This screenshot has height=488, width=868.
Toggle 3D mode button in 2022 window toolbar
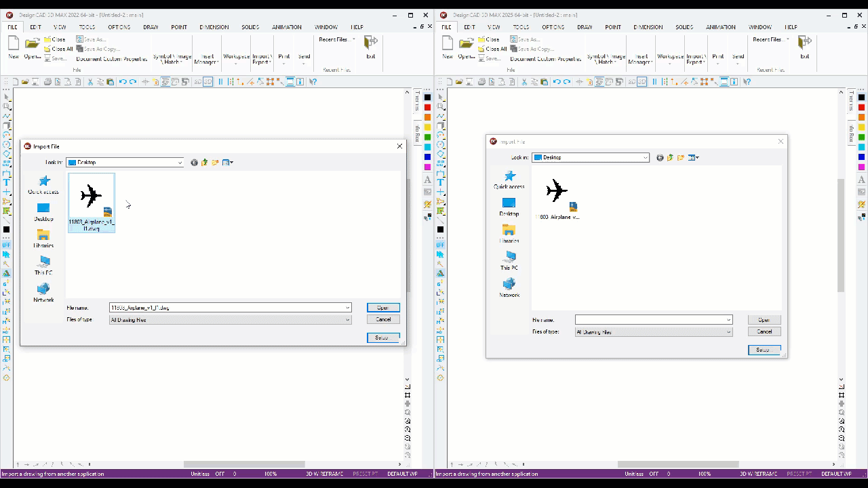[x=208, y=81]
